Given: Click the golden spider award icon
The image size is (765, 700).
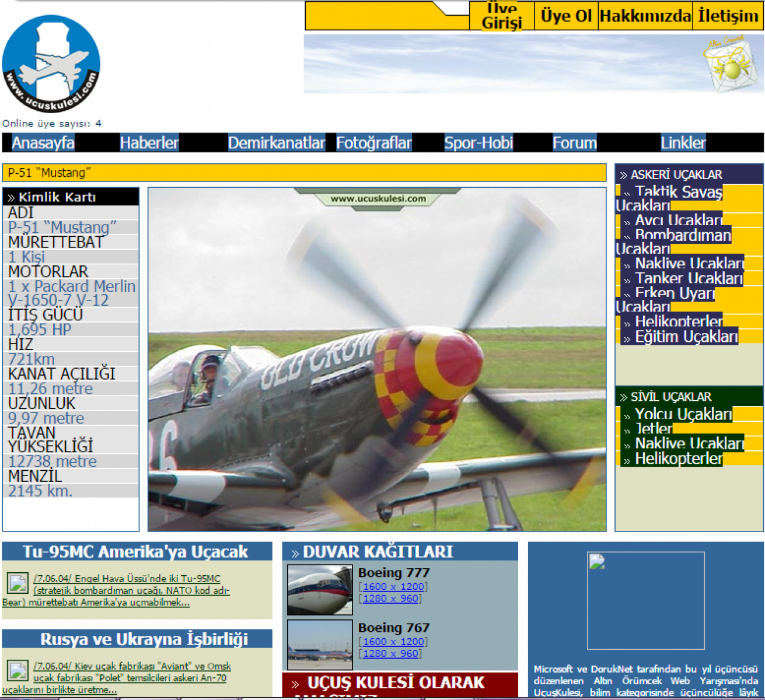Looking at the screenshot, I should pyautogui.click(x=728, y=64).
